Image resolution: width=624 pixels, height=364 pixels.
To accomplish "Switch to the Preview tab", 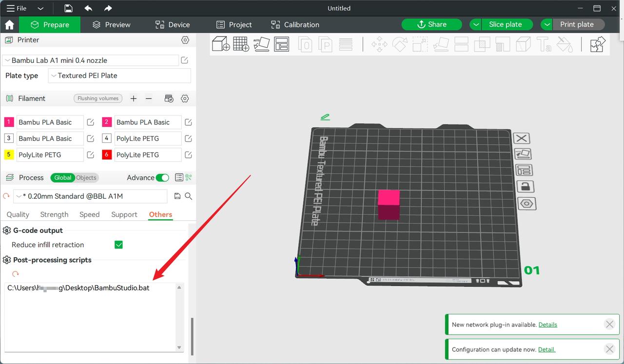I will coord(112,25).
